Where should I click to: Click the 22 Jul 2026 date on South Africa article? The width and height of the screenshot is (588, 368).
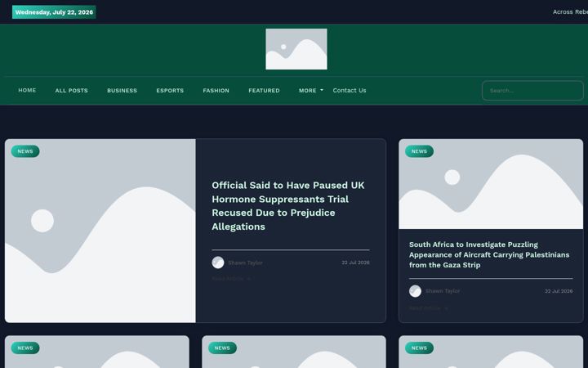(x=559, y=291)
